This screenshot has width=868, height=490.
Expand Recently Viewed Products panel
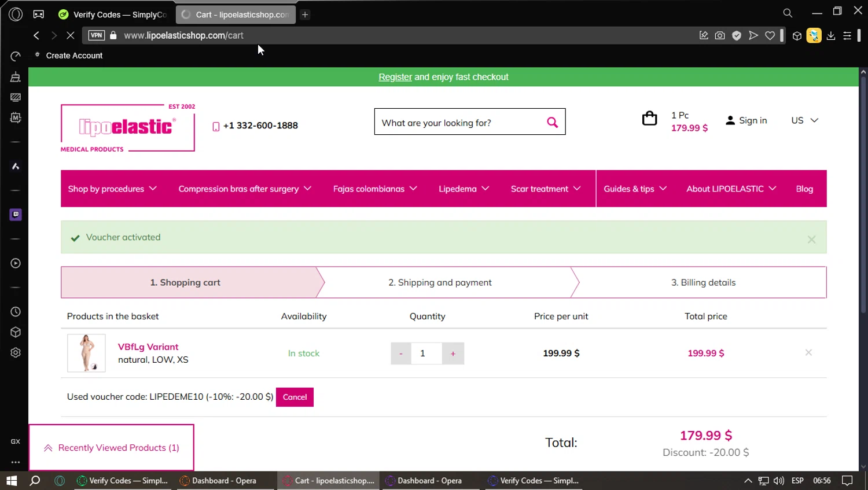111,448
